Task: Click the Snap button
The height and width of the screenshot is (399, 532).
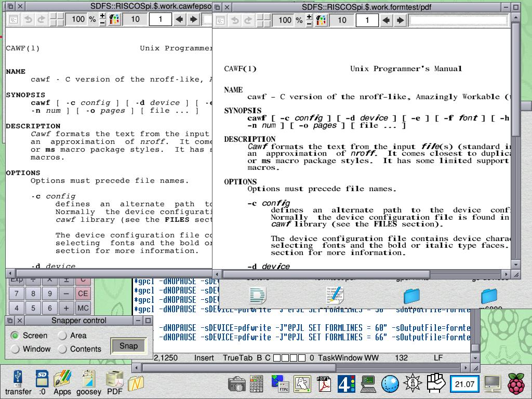Action: click(129, 346)
